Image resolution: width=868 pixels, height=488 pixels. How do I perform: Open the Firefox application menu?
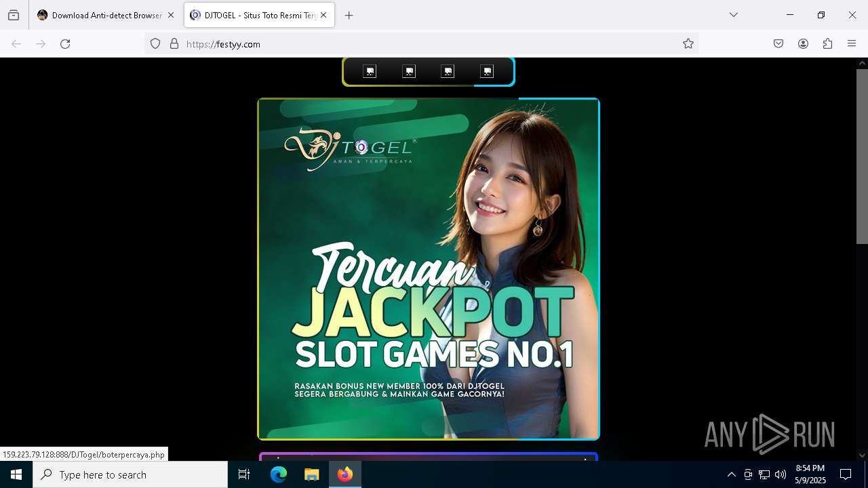pos(852,44)
